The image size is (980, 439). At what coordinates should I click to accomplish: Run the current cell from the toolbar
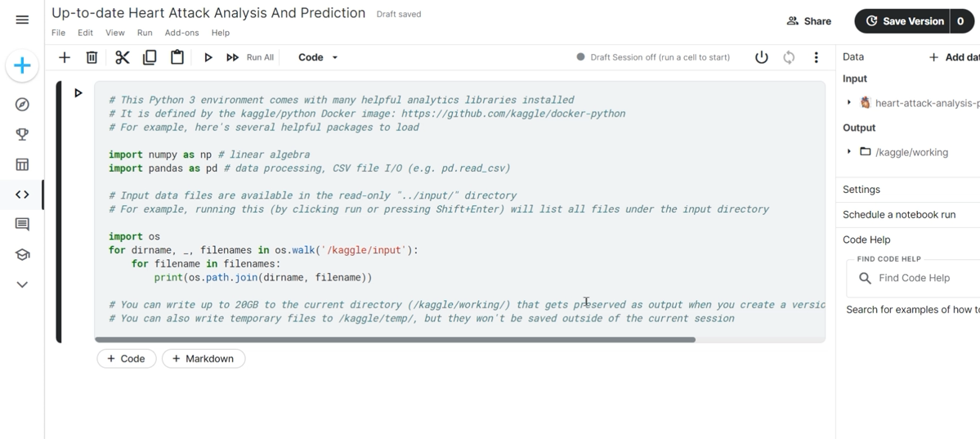pyautogui.click(x=208, y=57)
